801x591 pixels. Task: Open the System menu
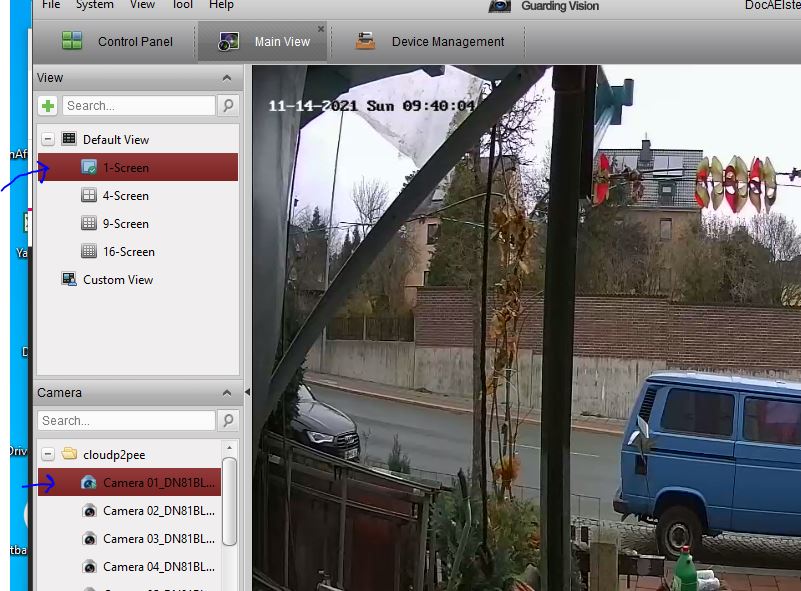tap(95, 5)
